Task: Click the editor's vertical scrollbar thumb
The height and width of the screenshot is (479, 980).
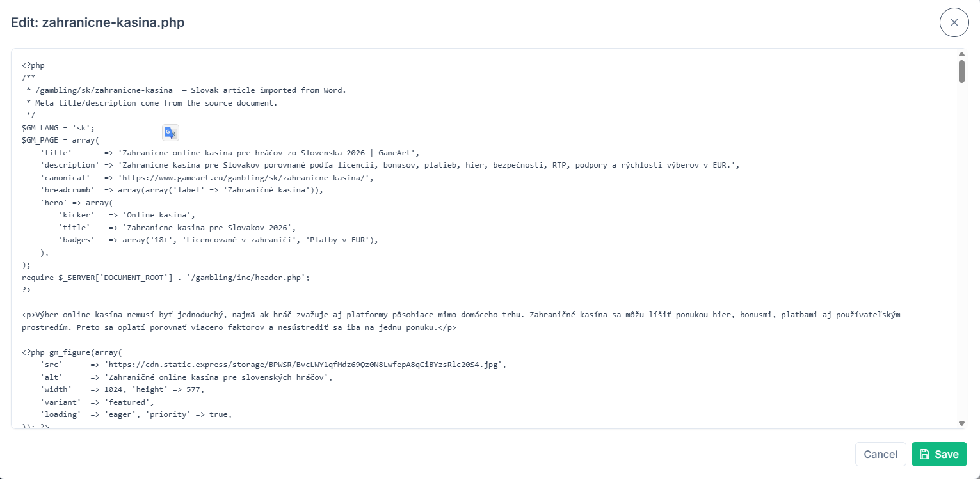Action: [x=961, y=72]
